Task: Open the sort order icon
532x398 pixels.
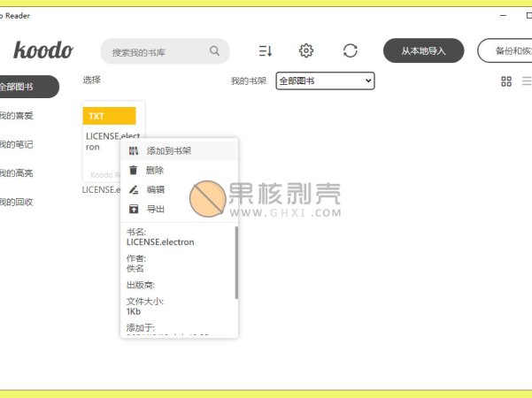Action: click(x=266, y=50)
